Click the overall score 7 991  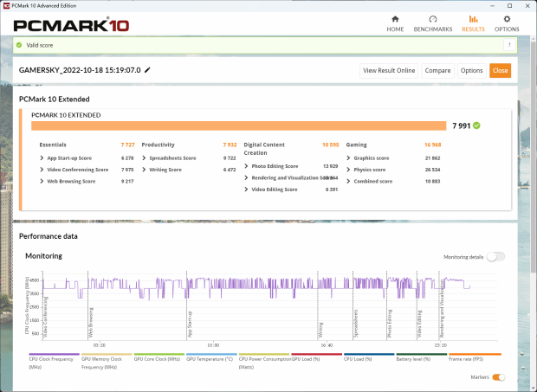462,125
